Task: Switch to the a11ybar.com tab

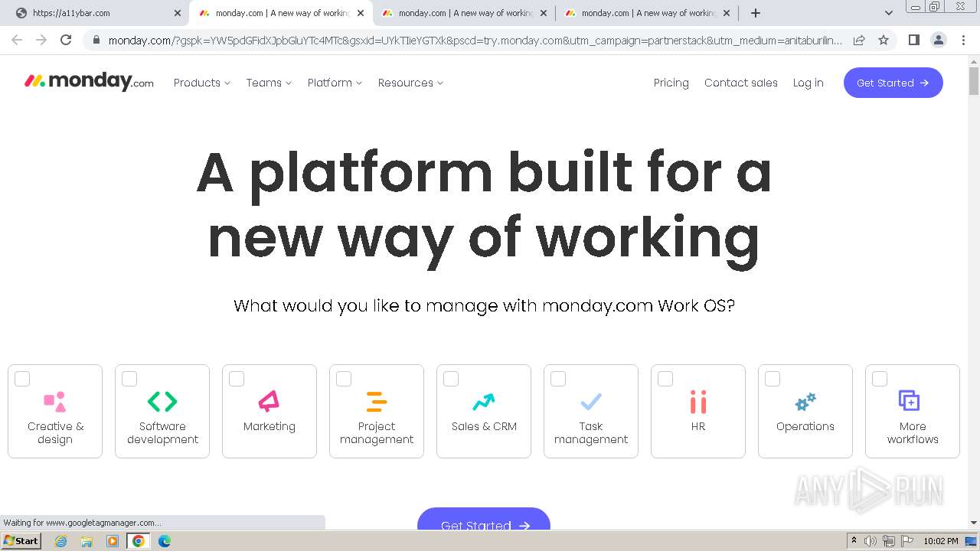Action: (98, 13)
